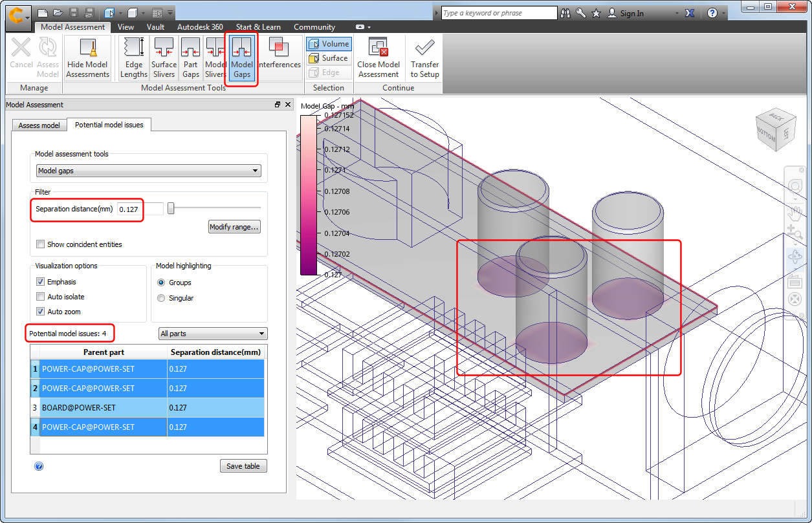Click the Look At camera icon in navigation bar
812x523 pixels.
[795, 281]
